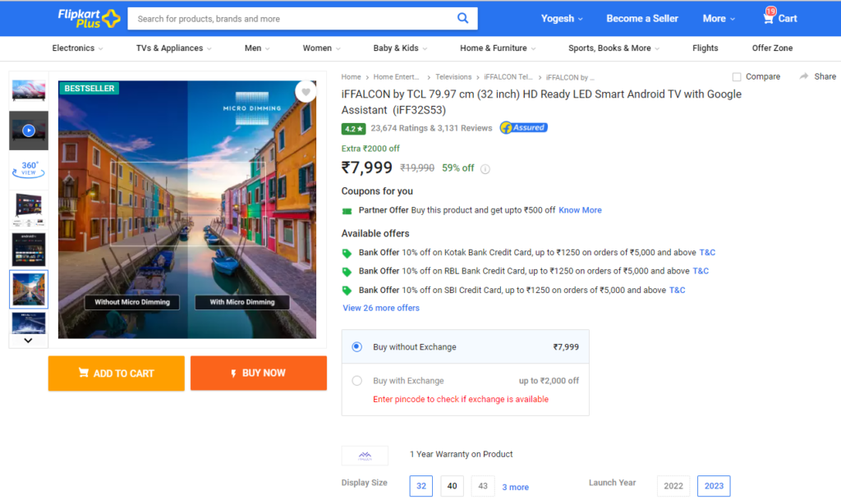Image resolution: width=841 pixels, height=504 pixels.
Task: Go to Home Entertainment breadcrumb
Action: click(x=396, y=77)
